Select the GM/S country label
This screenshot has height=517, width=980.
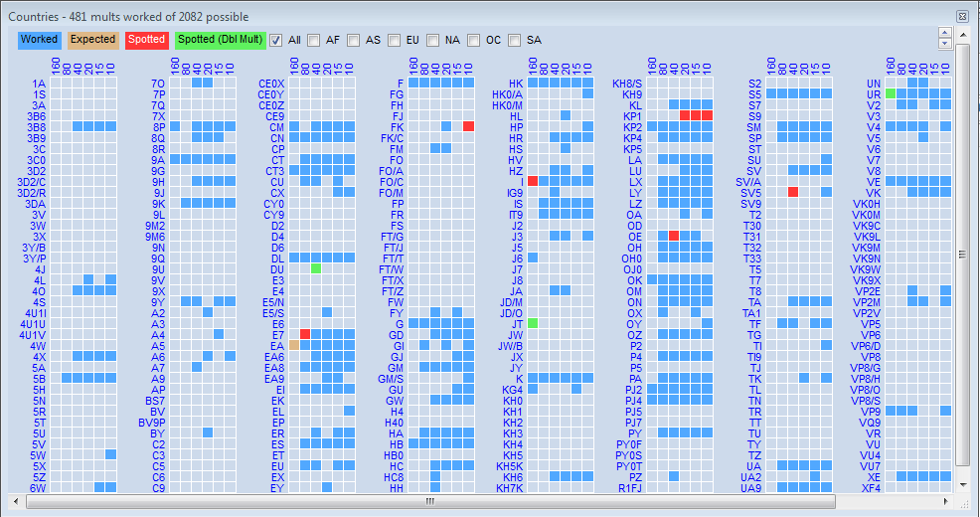tap(391, 378)
